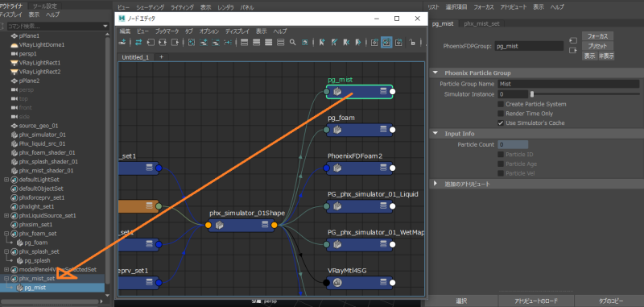
Task: Click the remove selected nodes from graph icon
Action: [x=215, y=43]
